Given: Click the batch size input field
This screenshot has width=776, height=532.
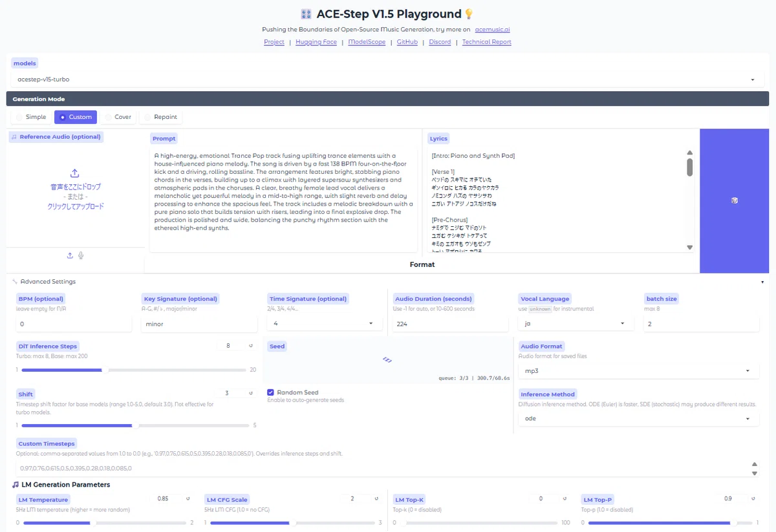Looking at the screenshot, I should 701,324.
